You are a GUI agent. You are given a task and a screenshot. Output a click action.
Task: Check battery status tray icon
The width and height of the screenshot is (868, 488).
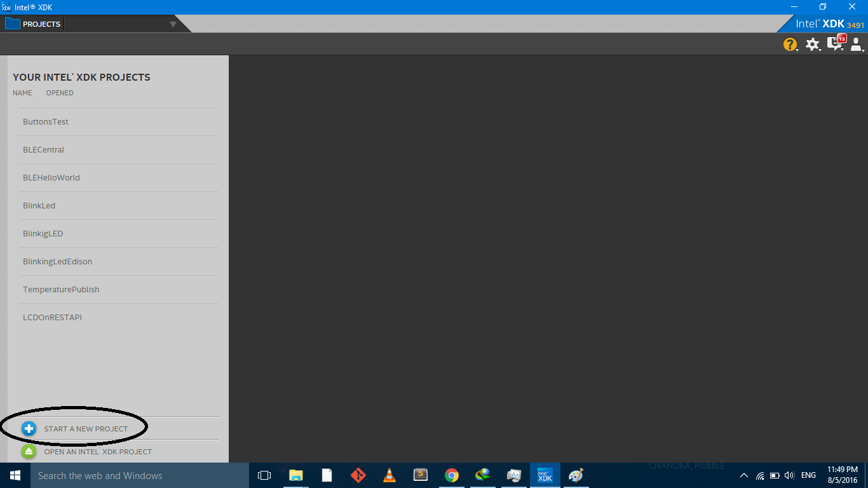775,475
